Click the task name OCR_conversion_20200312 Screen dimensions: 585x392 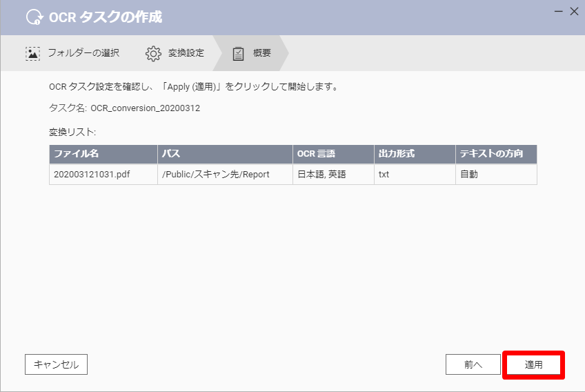tap(145, 108)
